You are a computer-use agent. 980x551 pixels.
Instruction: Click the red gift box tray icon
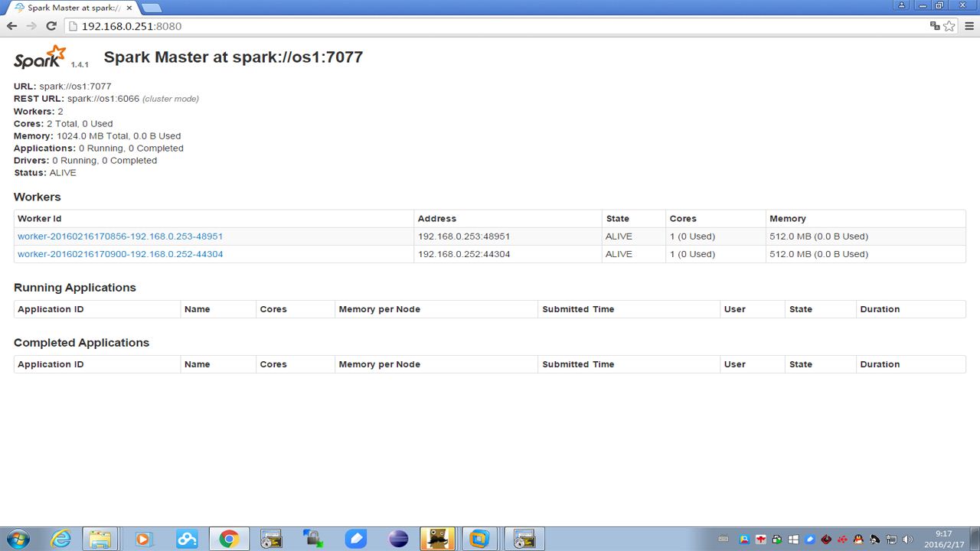tap(761, 540)
